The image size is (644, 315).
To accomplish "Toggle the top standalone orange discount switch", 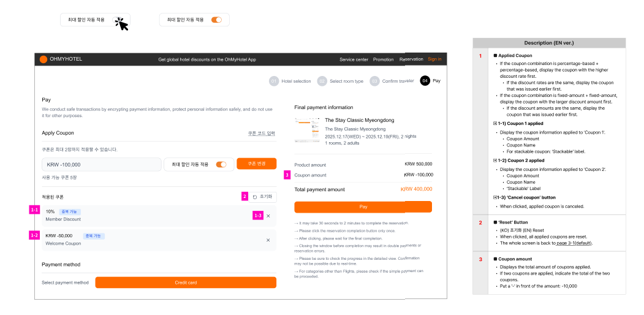I will click(216, 20).
